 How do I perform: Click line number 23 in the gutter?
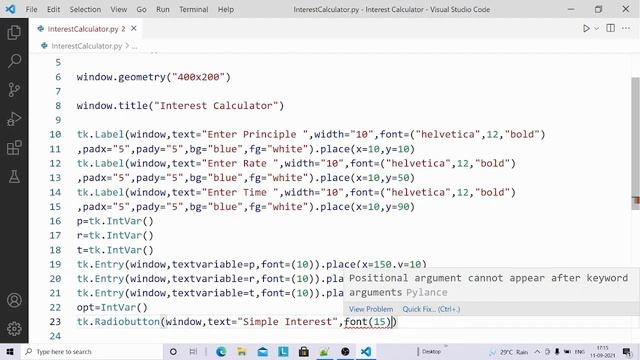[56, 322]
